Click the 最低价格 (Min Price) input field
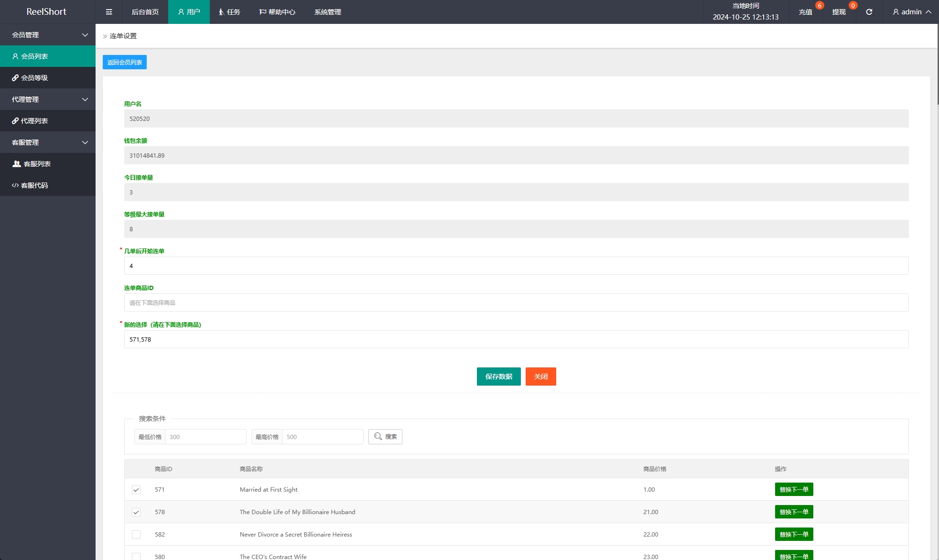The width and height of the screenshot is (939, 560). 205,437
